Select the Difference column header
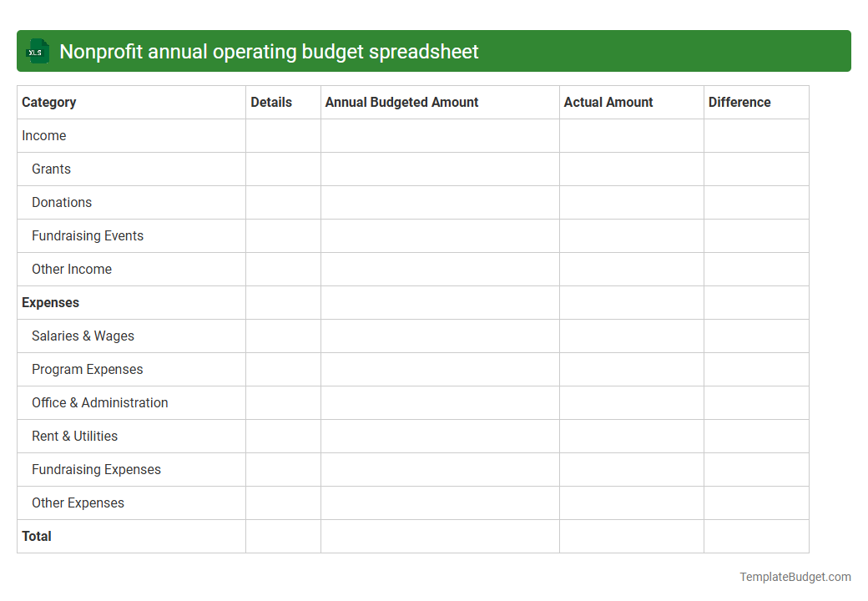 point(739,102)
